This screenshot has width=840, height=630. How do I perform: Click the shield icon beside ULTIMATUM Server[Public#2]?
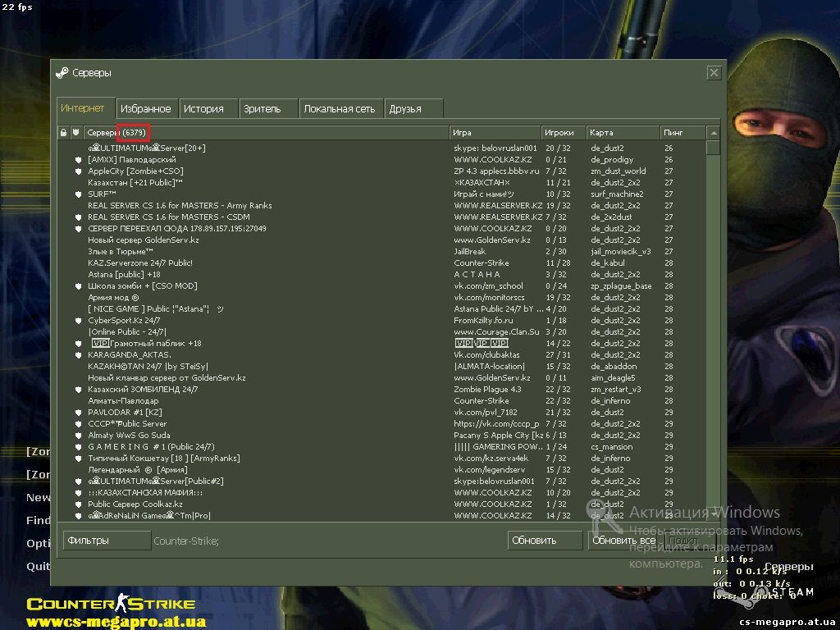[78, 481]
